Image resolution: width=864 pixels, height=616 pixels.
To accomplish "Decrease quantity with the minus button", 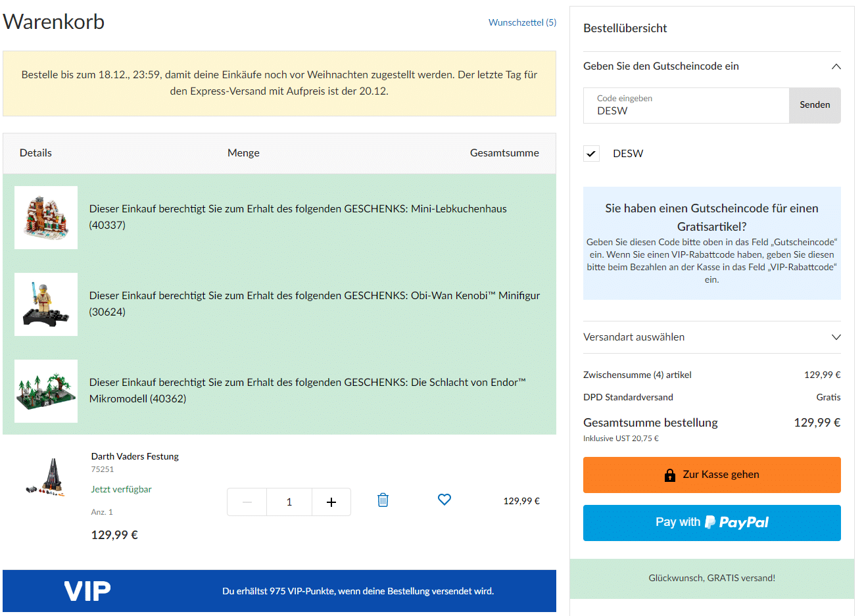I will (x=247, y=502).
